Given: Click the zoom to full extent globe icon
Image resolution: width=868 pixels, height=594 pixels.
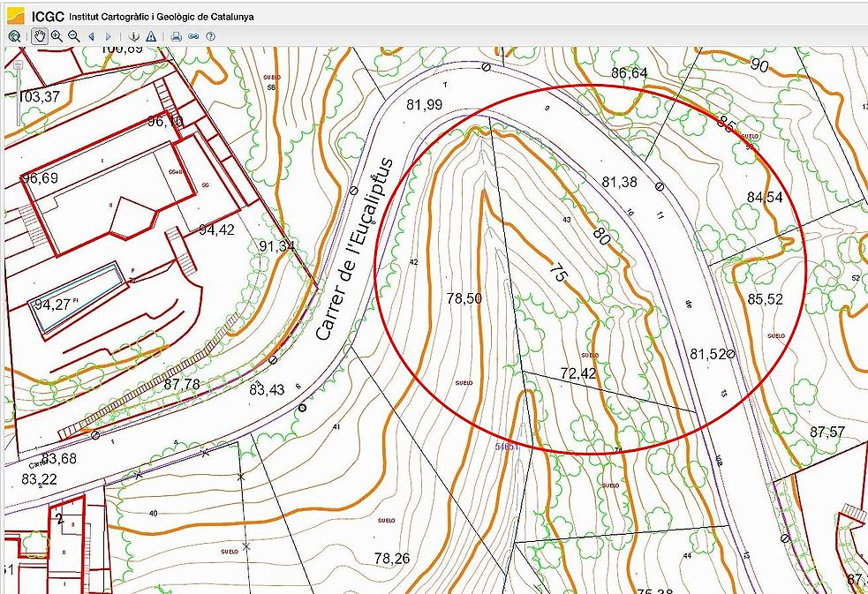Looking at the screenshot, I should 14,36.
